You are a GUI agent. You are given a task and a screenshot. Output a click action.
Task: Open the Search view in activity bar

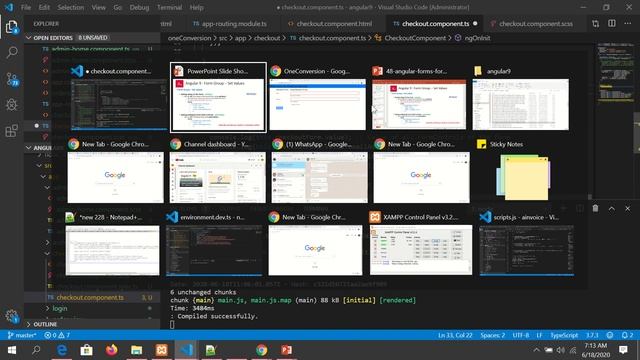11,52
